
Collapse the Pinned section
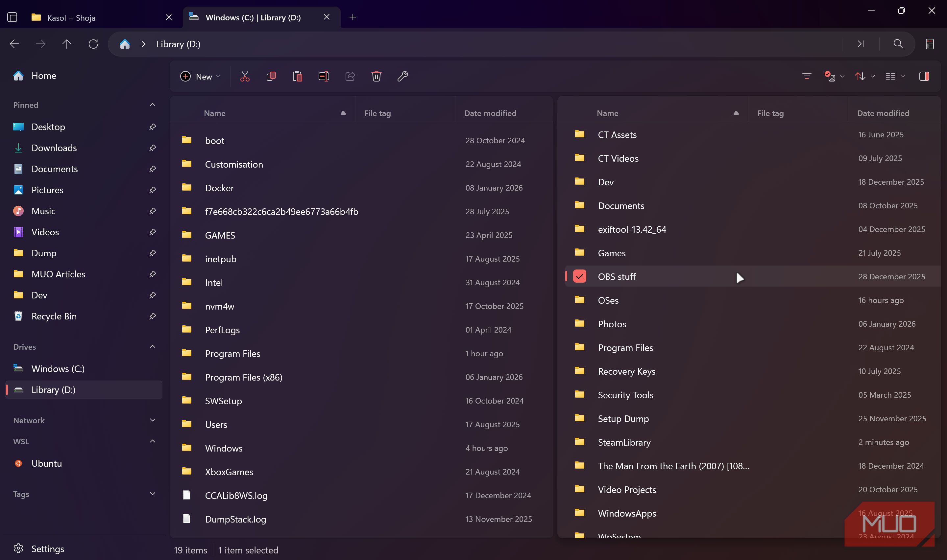[x=153, y=105]
